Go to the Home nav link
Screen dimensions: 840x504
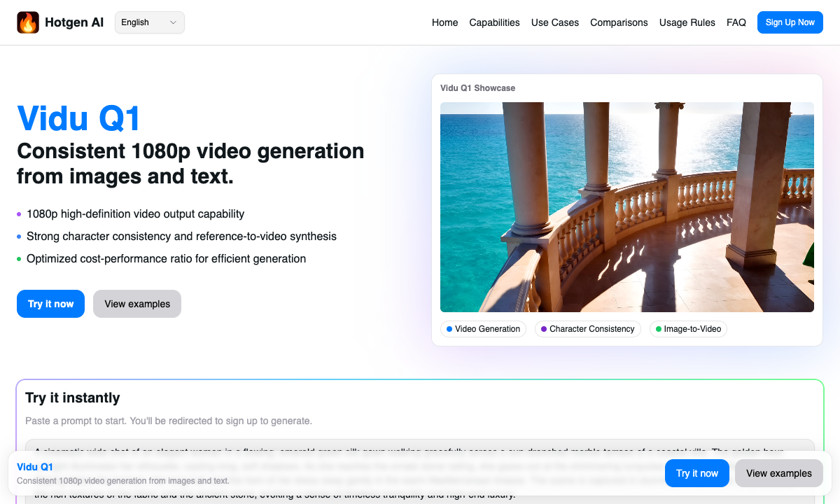click(x=444, y=22)
